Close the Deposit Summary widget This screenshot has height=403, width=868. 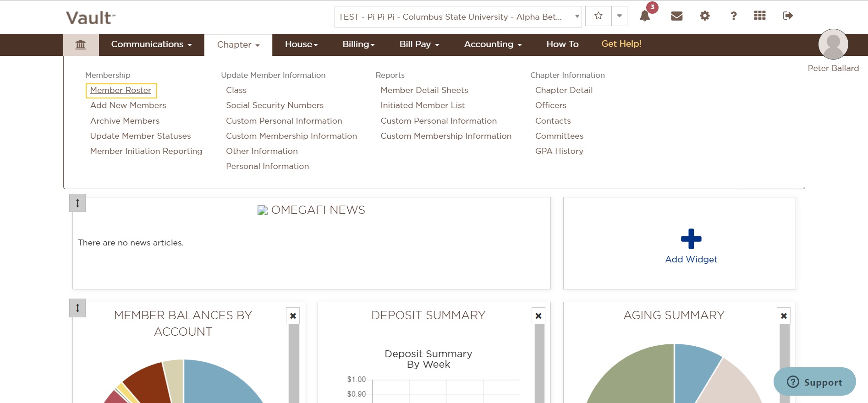[x=538, y=316]
